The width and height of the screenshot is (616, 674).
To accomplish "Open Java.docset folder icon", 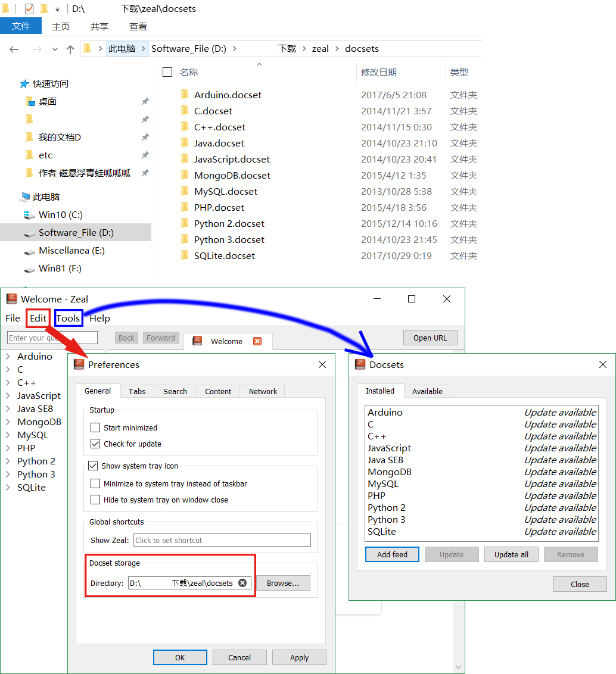I will [x=185, y=143].
